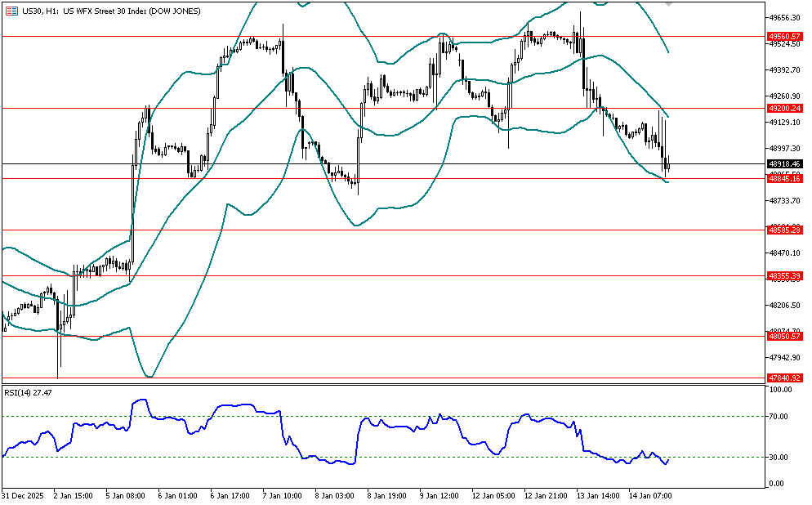This screenshot has height=505, width=812.
Task: Click the 7 Jan 10:00 time axis label
Action: [x=282, y=496]
